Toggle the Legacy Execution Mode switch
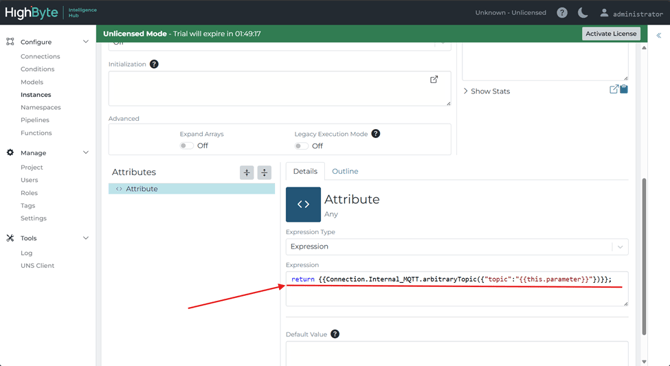The width and height of the screenshot is (670, 366). pyautogui.click(x=301, y=146)
